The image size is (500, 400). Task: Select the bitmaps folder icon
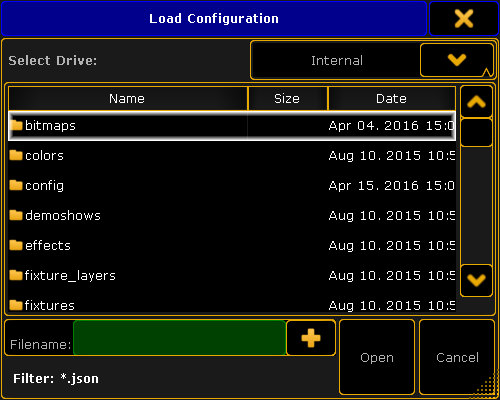pos(16,125)
